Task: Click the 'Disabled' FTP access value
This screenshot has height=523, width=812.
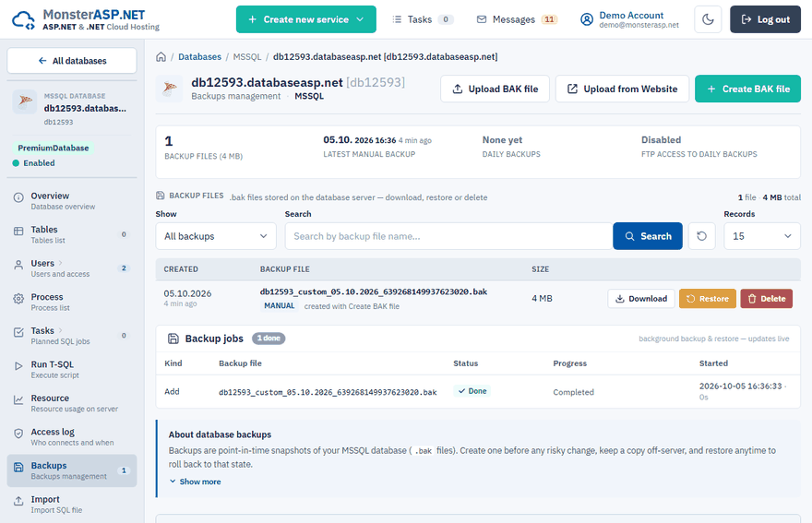Action: pyautogui.click(x=661, y=140)
